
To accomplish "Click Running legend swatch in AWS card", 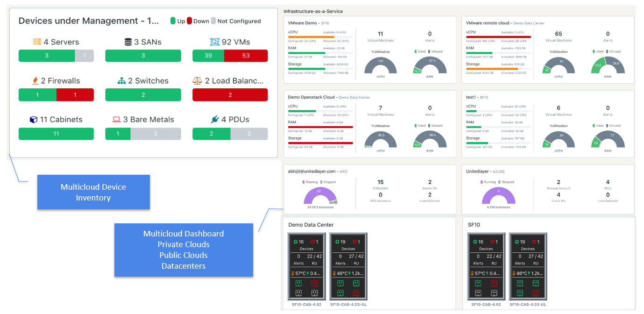I will pos(304,182).
